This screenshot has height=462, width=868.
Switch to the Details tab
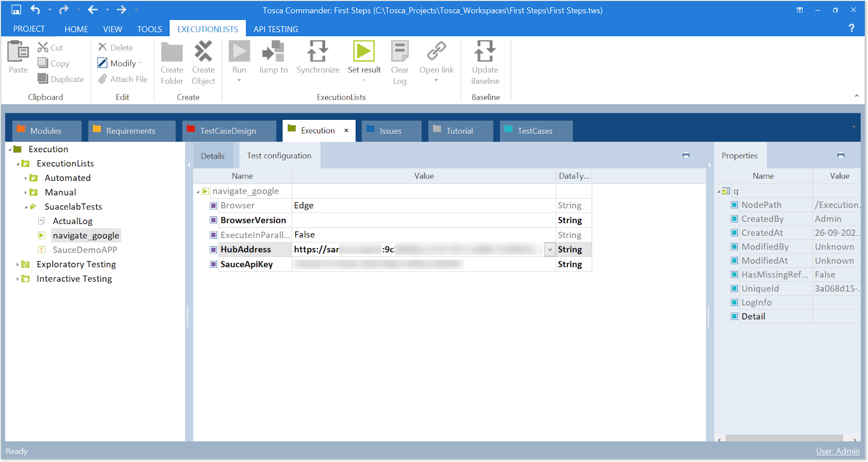(213, 156)
